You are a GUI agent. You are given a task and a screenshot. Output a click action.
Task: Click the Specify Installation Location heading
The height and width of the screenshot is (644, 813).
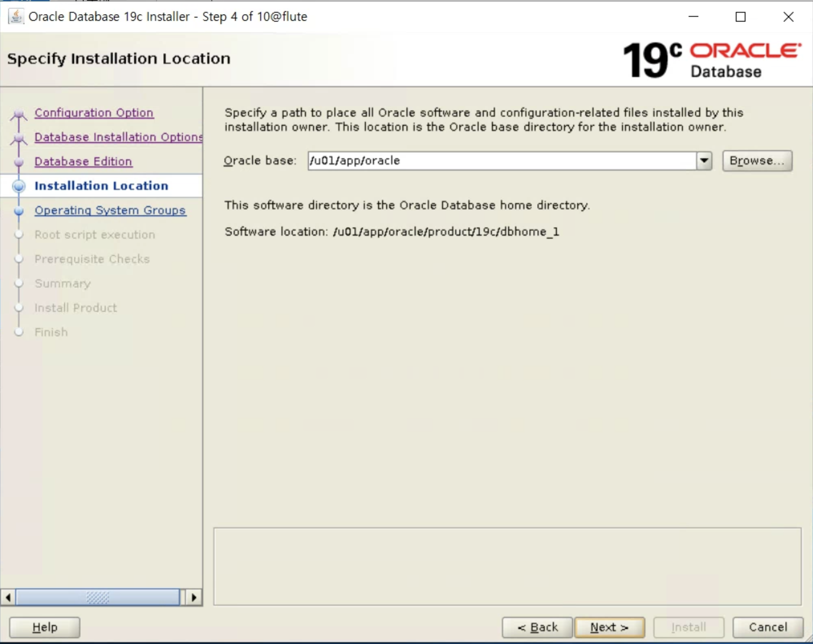click(119, 59)
